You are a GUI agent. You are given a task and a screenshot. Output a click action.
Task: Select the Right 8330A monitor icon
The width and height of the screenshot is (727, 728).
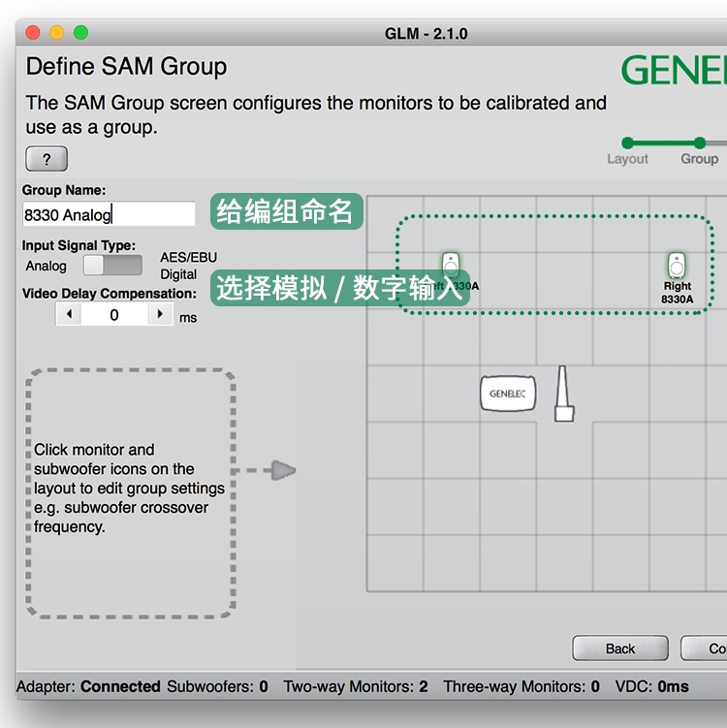(677, 265)
